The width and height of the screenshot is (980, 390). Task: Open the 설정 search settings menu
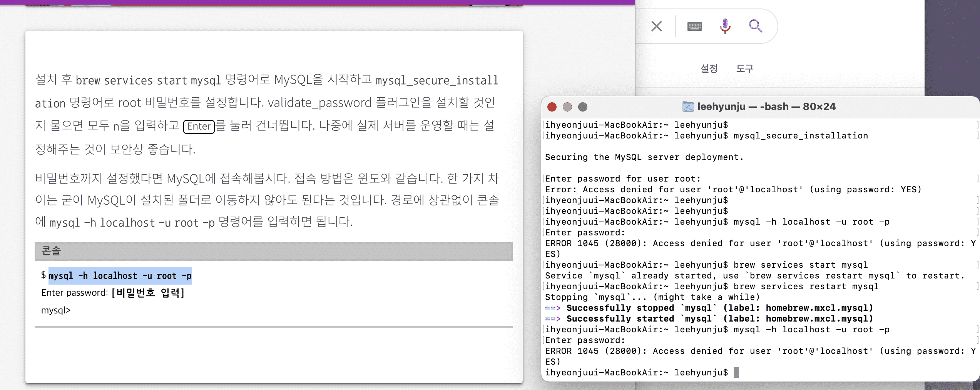[709, 68]
